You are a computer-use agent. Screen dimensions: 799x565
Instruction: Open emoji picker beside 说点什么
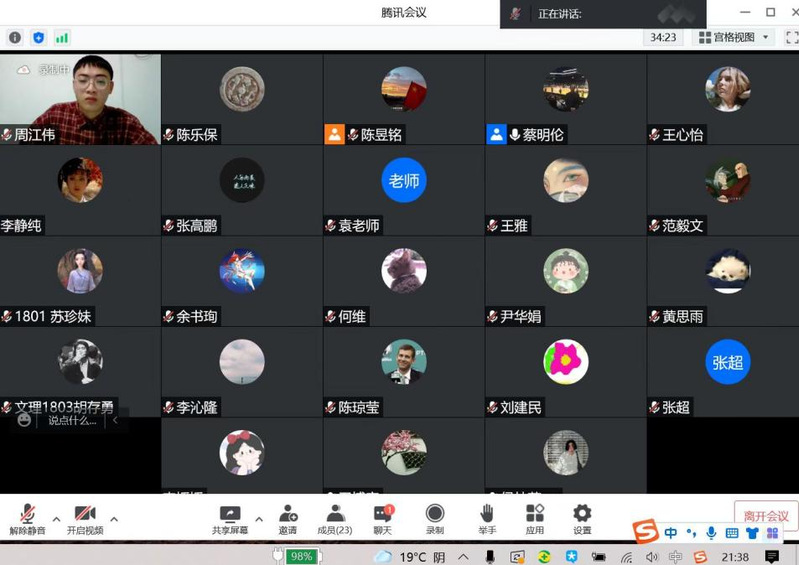[24, 421]
